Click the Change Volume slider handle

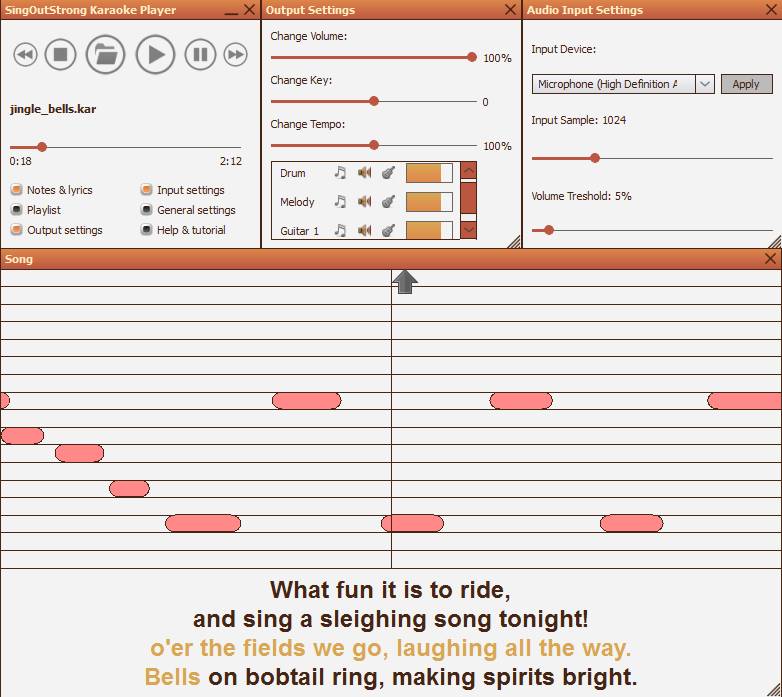point(472,57)
